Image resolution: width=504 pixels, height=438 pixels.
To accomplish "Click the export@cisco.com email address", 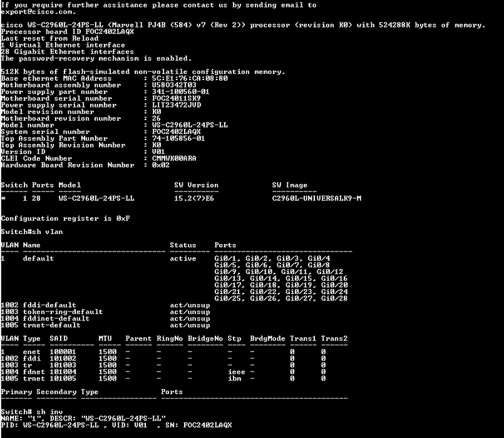I will pyautogui.click(x=38, y=12).
